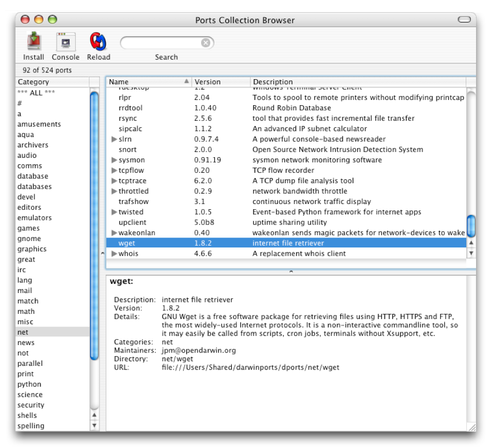Expand the whois port entry
The width and height of the screenshot is (494, 448).
click(x=114, y=254)
